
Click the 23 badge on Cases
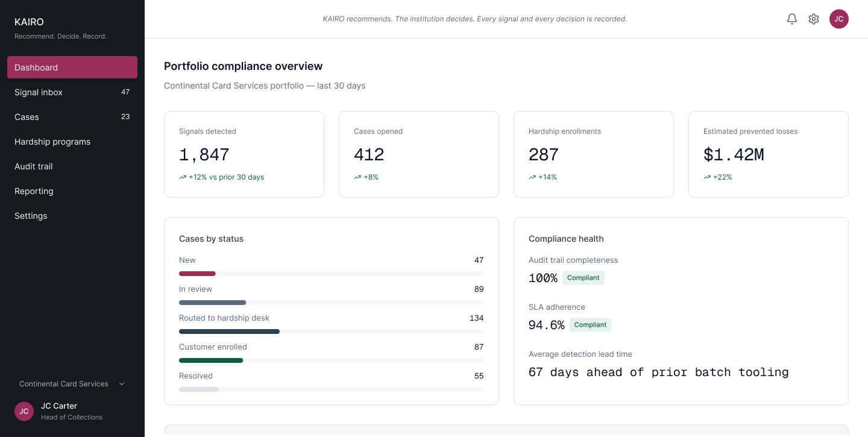(x=125, y=117)
